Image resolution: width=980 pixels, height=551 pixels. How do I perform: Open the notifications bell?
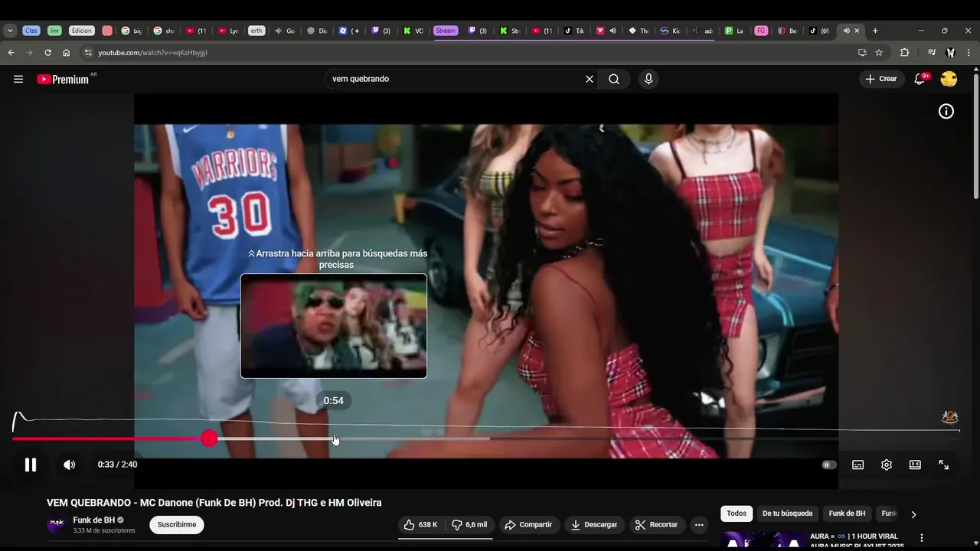(x=920, y=79)
